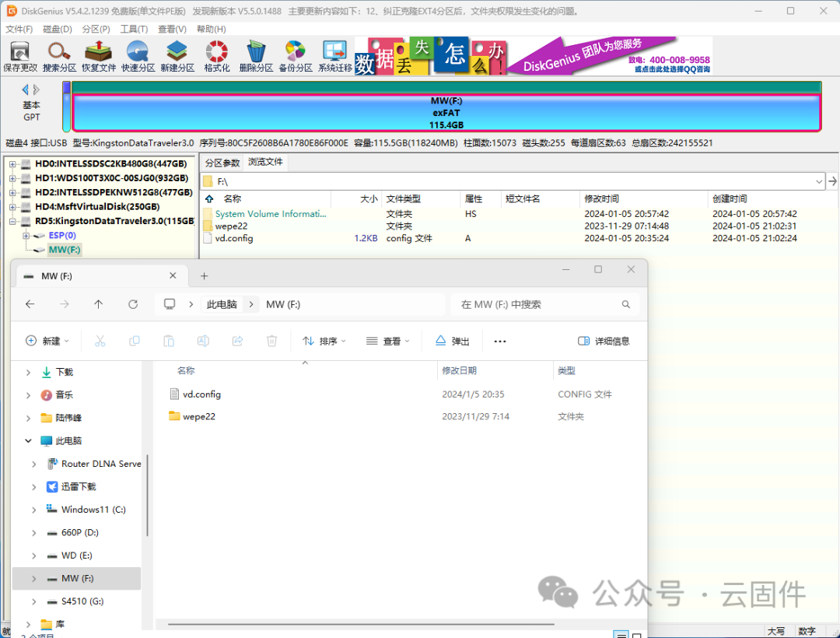Screen dimensions: 840x638
Task: Expand 下载 folder in Explorer sidebar
Action: pyautogui.click(x=28, y=372)
